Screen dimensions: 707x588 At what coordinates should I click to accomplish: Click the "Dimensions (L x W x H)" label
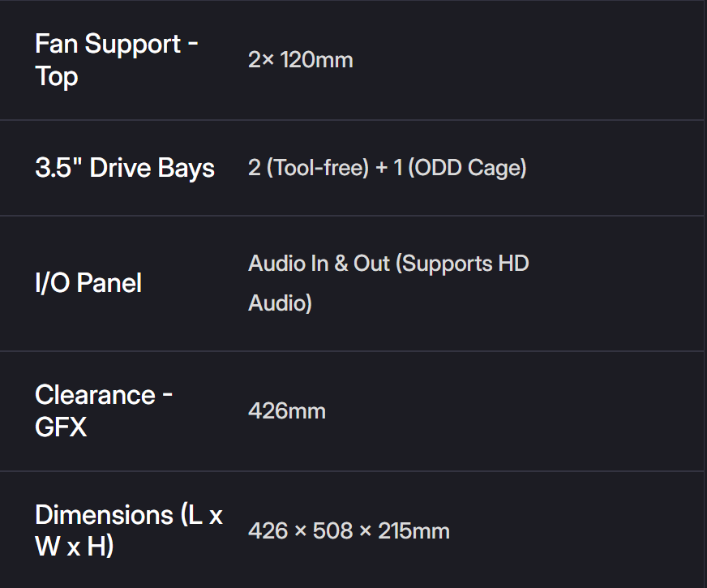(x=128, y=530)
